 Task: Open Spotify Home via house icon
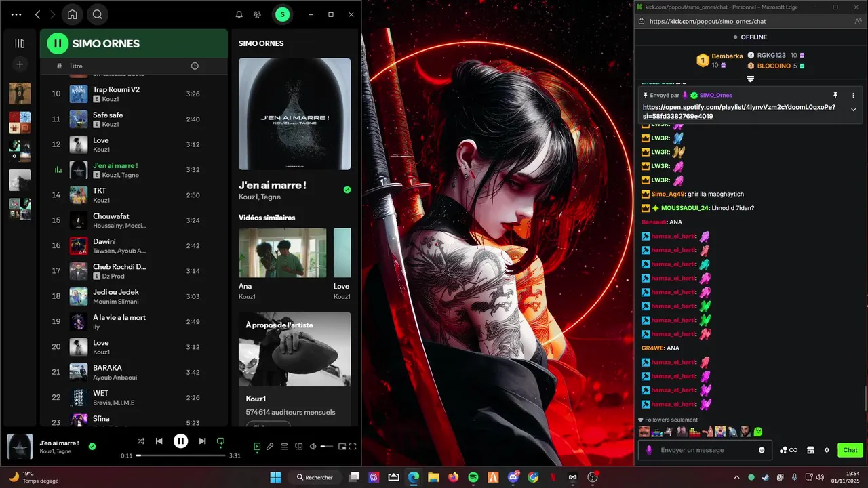72,14
